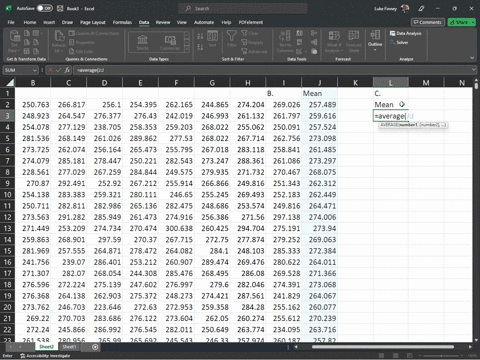Confirm the formula with the green checkmark
Viewport: 480px width, 360px height.
(x=59, y=70)
